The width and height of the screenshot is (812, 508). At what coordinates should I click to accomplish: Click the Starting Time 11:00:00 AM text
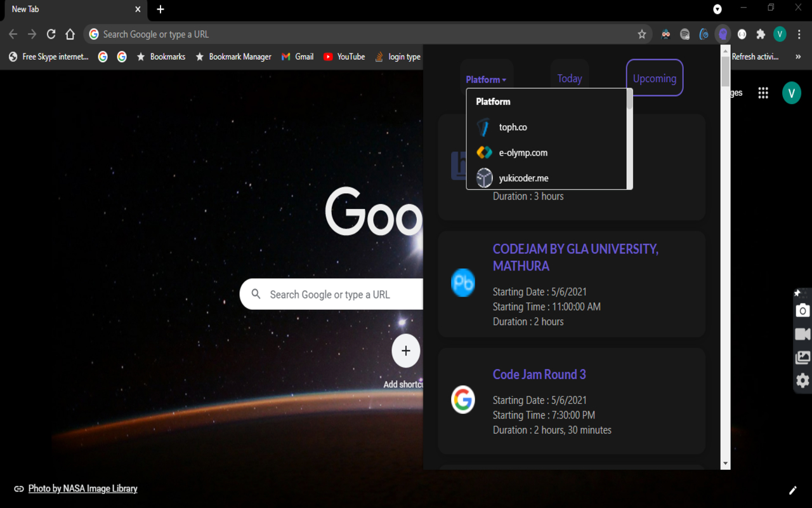tap(547, 307)
